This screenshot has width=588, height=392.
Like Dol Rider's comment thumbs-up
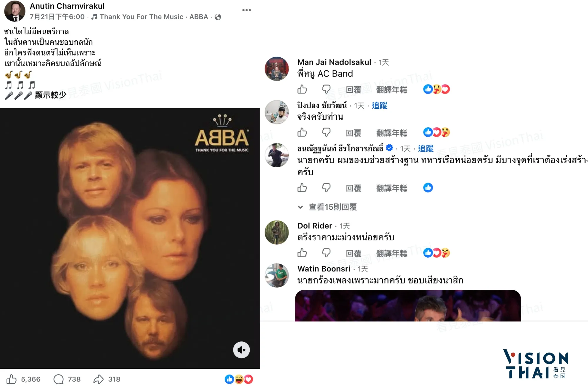pyautogui.click(x=302, y=253)
